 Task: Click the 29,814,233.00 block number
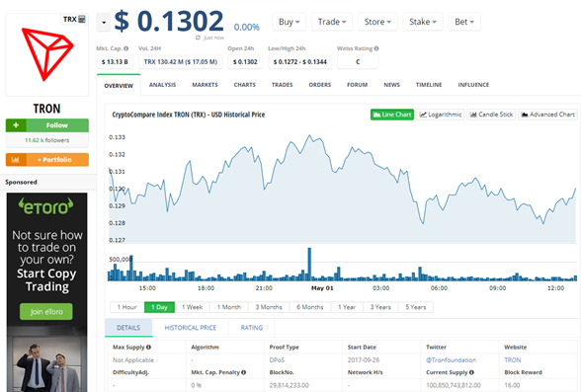[289, 385]
